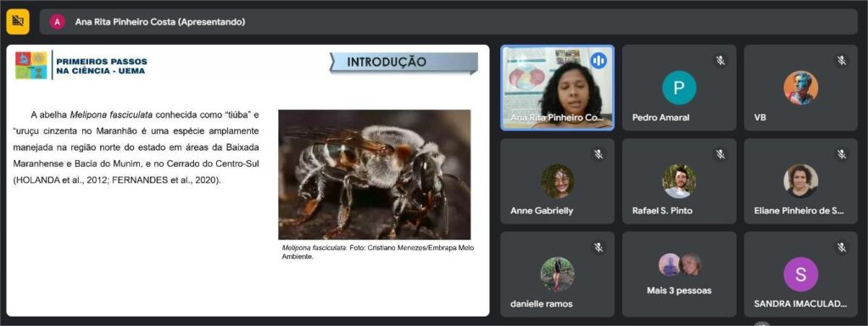Screen dimensions: 868x326
Task: Click Pedro Amaral's muted microphone icon
Action: coord(721,61)
